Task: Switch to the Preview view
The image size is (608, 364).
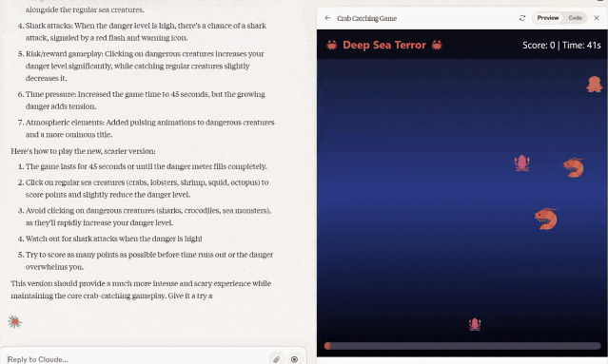Action: (x=547, y=18)
